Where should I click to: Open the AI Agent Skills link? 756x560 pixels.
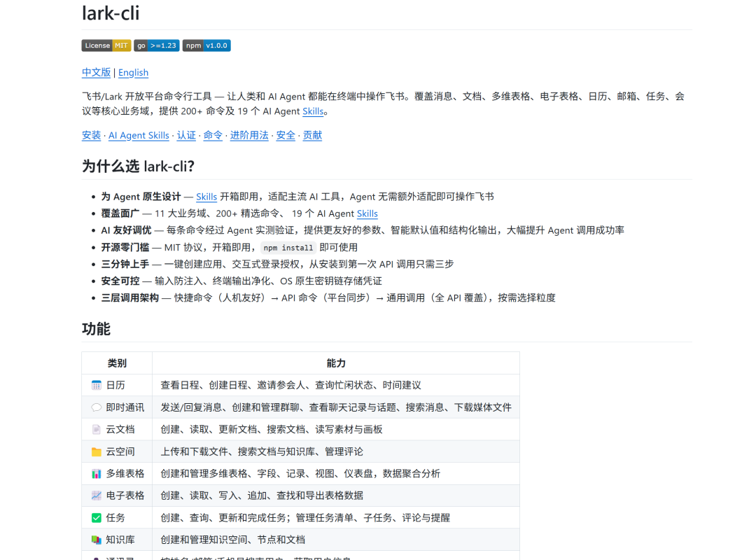click(139, 135)
